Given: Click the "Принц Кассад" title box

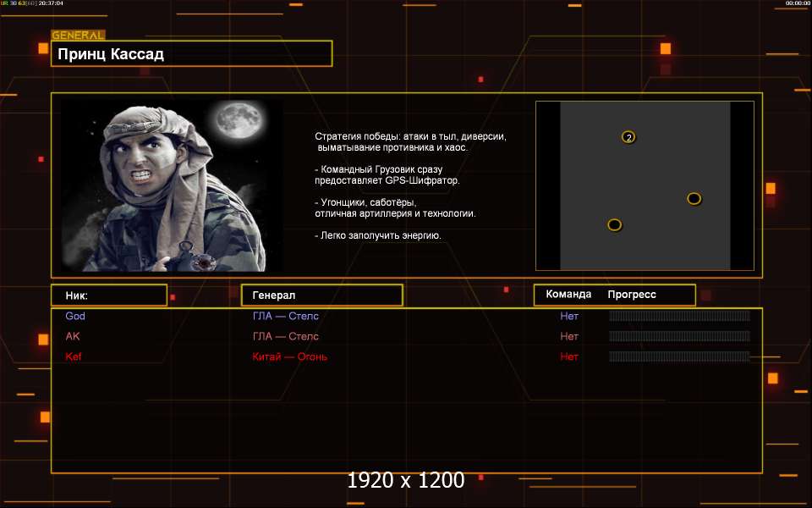Looking at the screenshot, I should [191, 54].
